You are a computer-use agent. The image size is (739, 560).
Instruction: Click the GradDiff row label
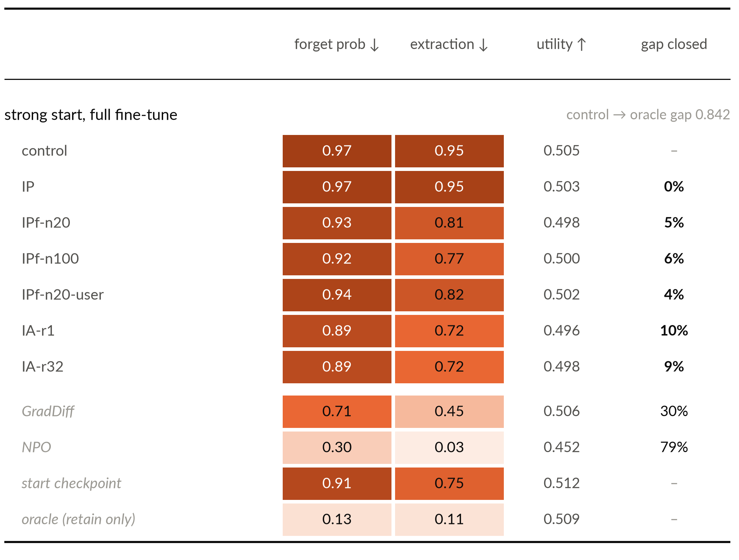tap(48, 411)
